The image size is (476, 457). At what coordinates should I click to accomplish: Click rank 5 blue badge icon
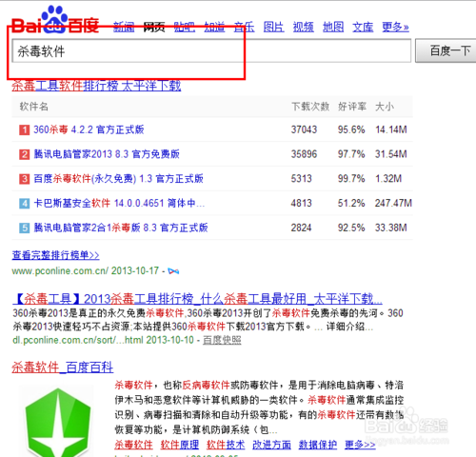[x=24, y=228]
